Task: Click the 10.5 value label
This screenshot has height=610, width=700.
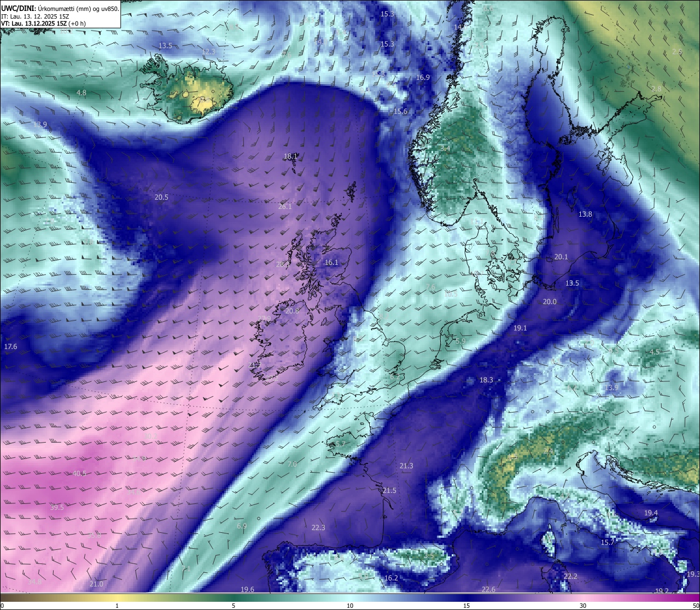Action: click(x=450, y=294)
